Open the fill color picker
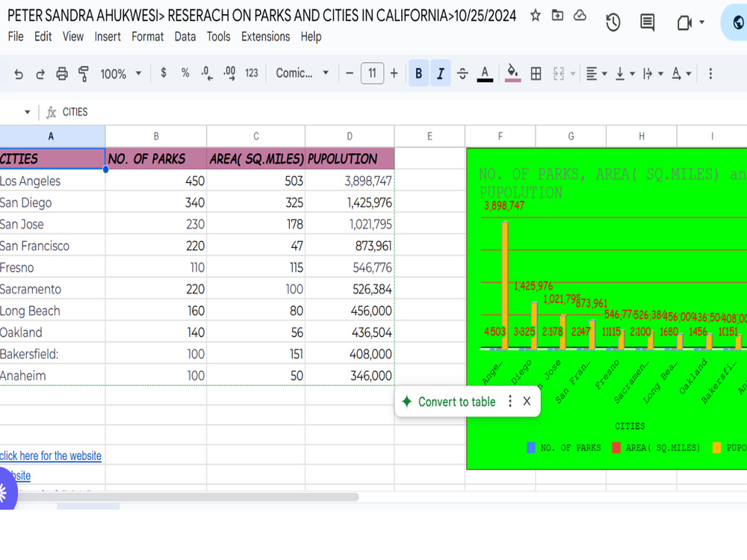747x560 pixels. pyautogui.click(x=512, y=74)
